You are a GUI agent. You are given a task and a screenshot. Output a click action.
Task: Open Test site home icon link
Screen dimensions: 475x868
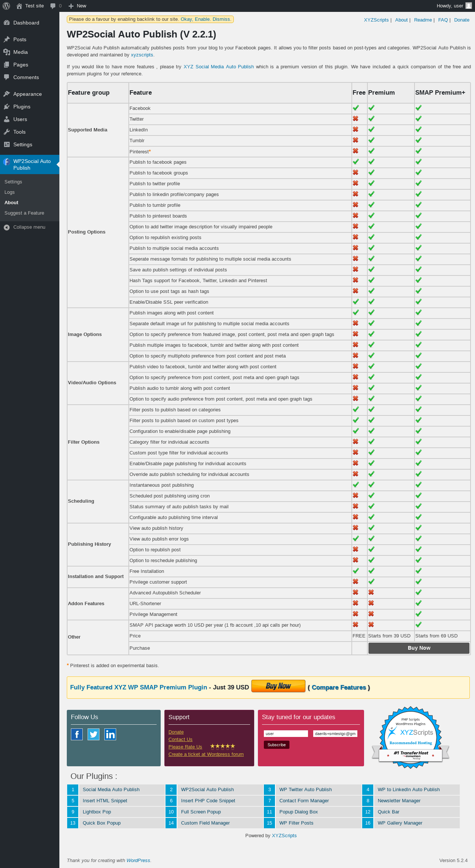pos(19,6)
